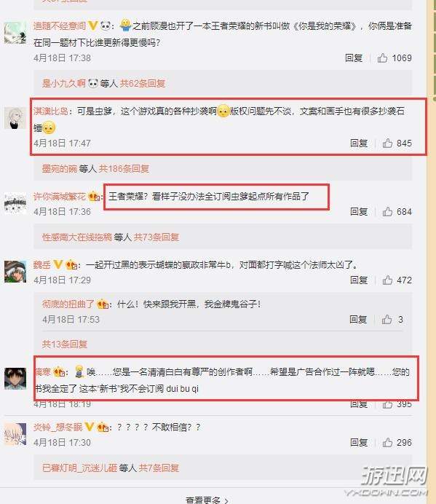Click 许你满城繁花's avatar thumbnail

(15, 203)
